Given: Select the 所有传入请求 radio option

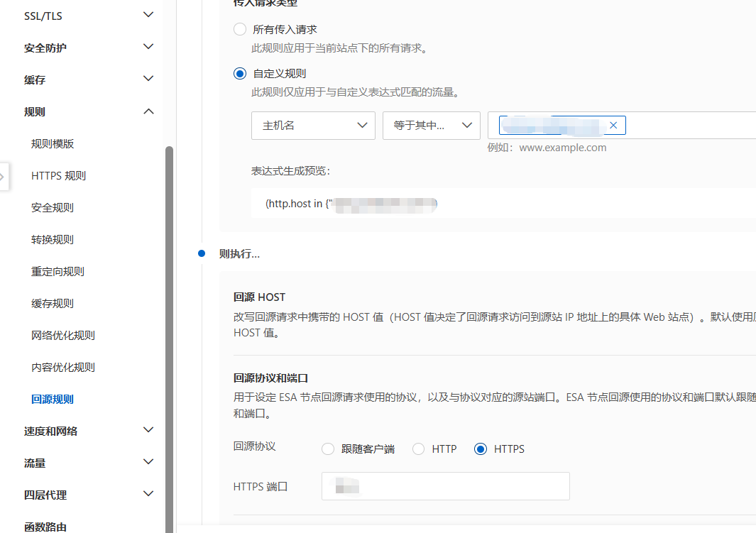Looking at the screenshot, I should [x=240, y=30].
